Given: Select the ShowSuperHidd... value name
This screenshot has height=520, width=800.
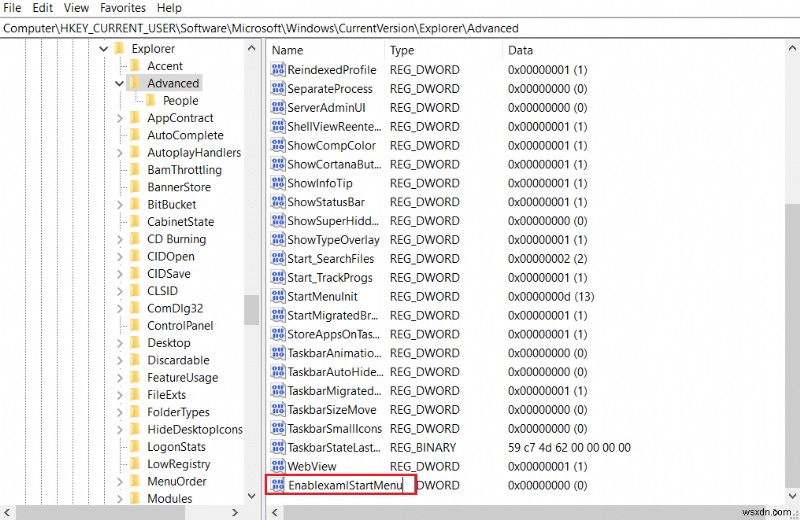Looking at the screenshot, I should pyautogui.click(x=333, y=221).
